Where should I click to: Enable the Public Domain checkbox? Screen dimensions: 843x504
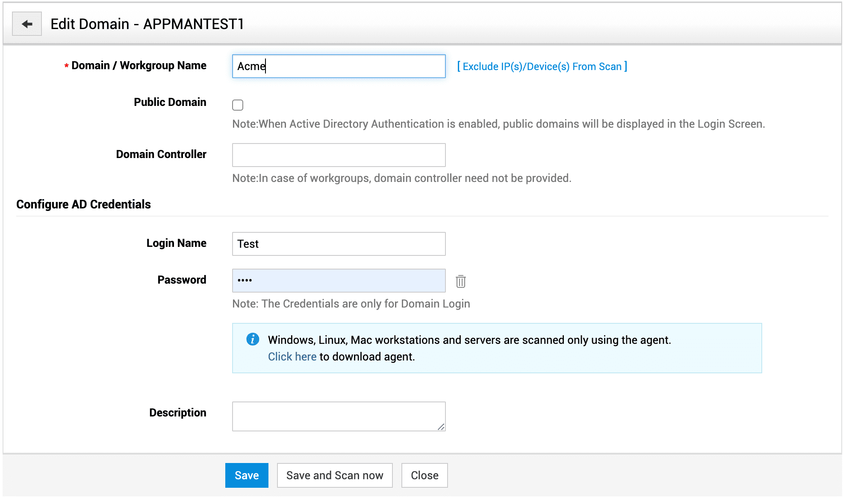click(238, 105)
